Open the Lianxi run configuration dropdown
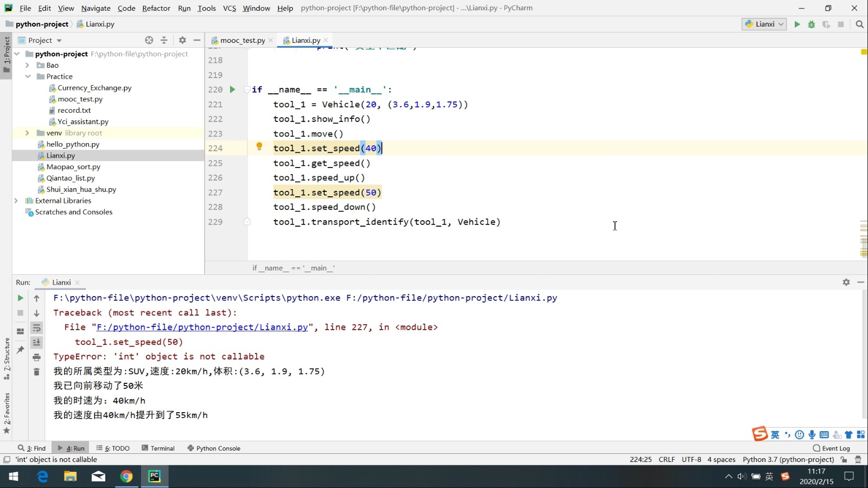868x488 pixels. [764, 24]
